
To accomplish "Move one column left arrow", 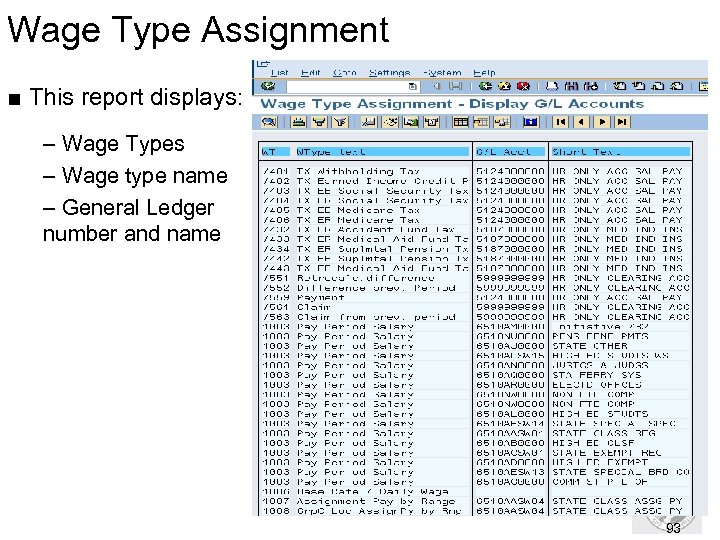I will (x=581, y=122).
